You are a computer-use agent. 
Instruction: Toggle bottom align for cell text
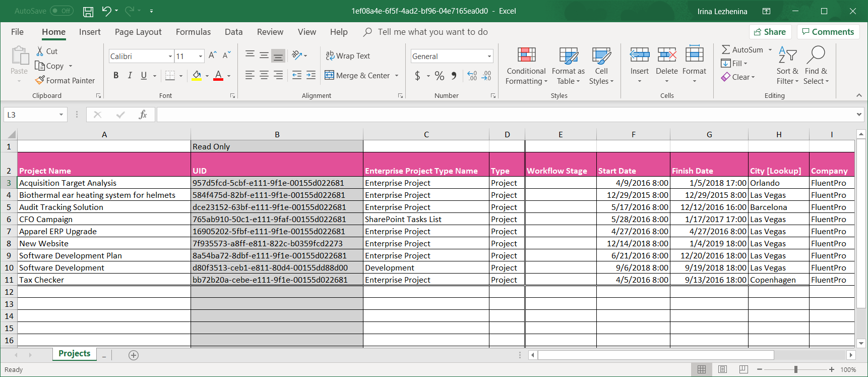point(278,56)
